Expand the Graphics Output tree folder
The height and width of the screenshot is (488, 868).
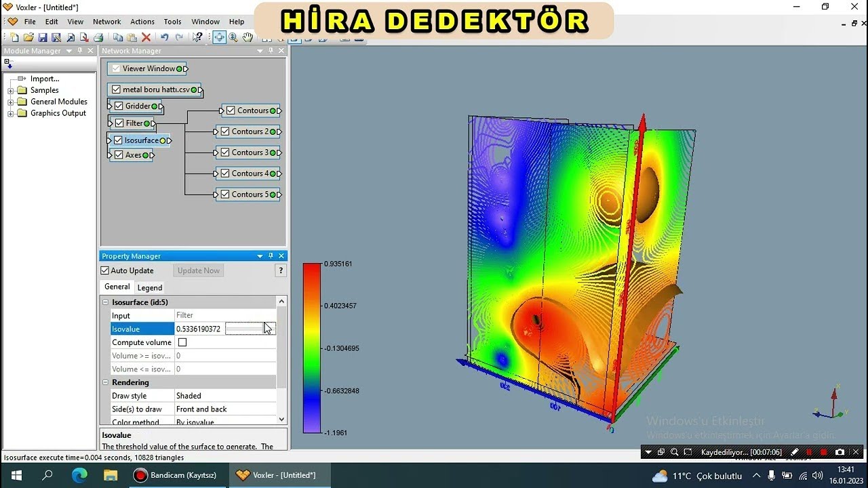pos(11,114)
